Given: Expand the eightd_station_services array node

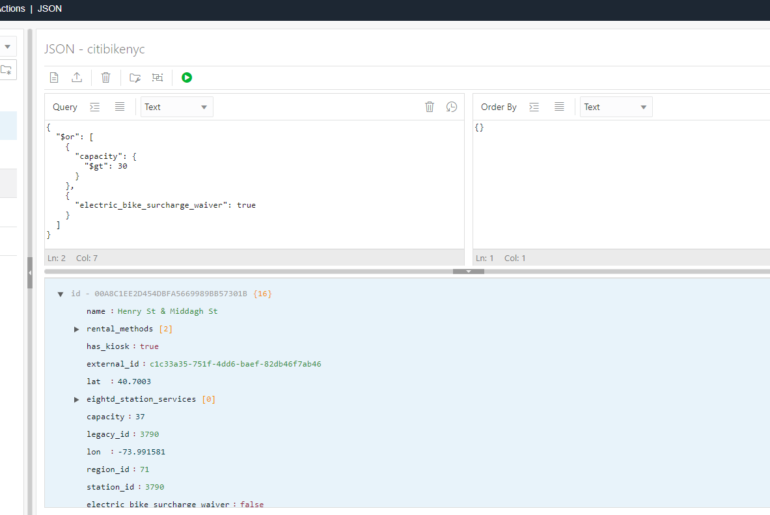Looking at the screenshot, I should (x=77, y=400).
